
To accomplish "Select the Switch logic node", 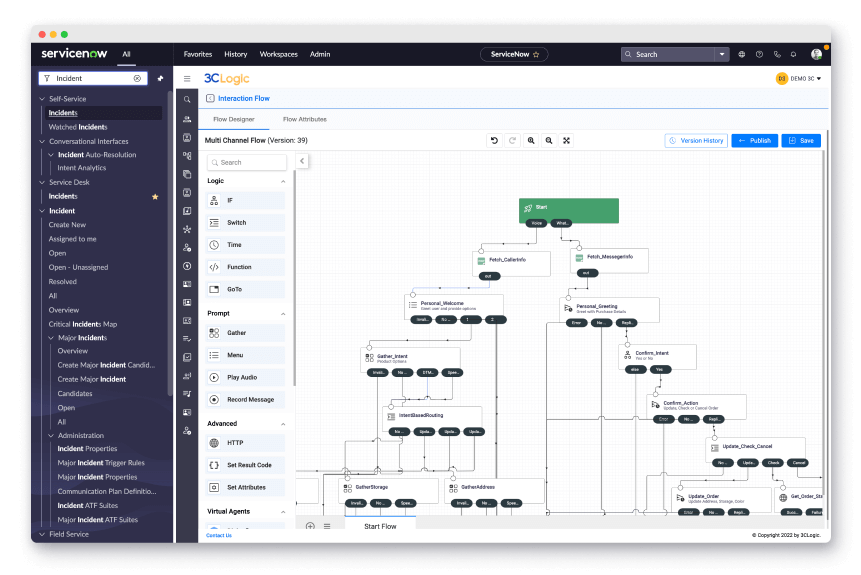I will coord(245,222).
